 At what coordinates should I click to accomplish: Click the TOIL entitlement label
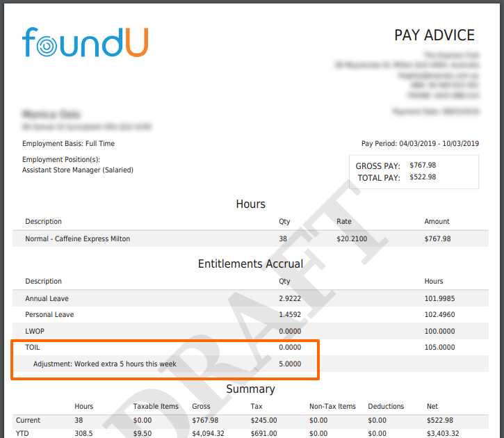pos(33,347)
